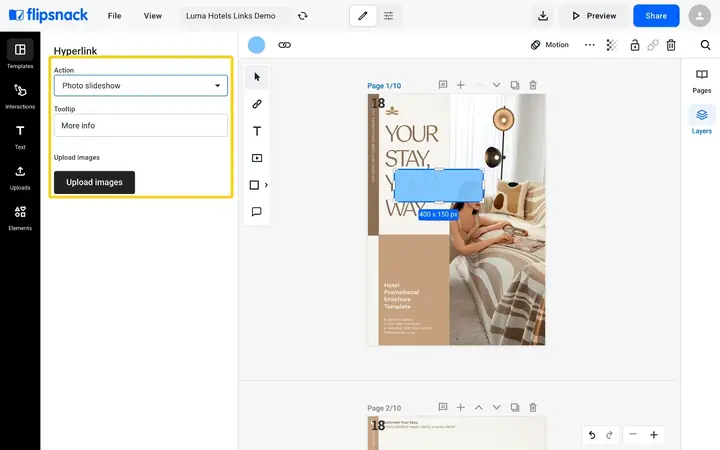Redo the last action
Viewport: 720px width, 450px height.
pos(609,434)
